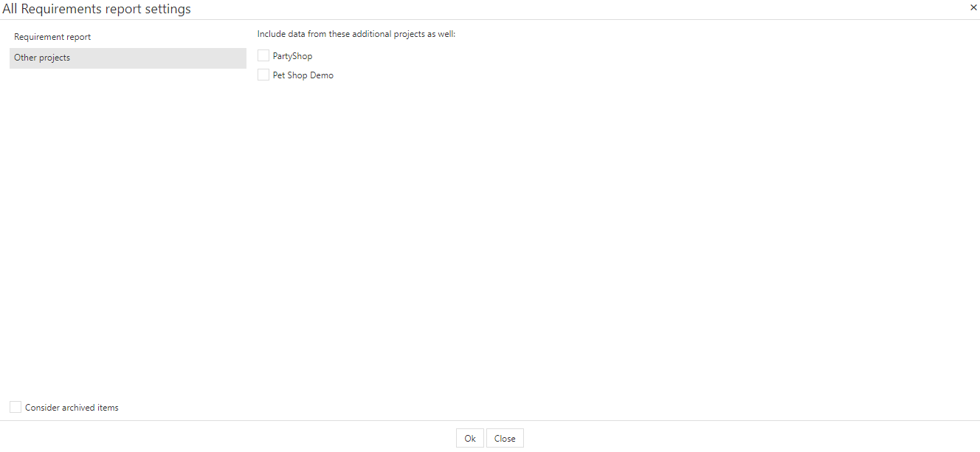Toggle the Consider archived items checkbox
Image resolution: width=980 pixels, height=452 pixels.
tap(15, 408)
